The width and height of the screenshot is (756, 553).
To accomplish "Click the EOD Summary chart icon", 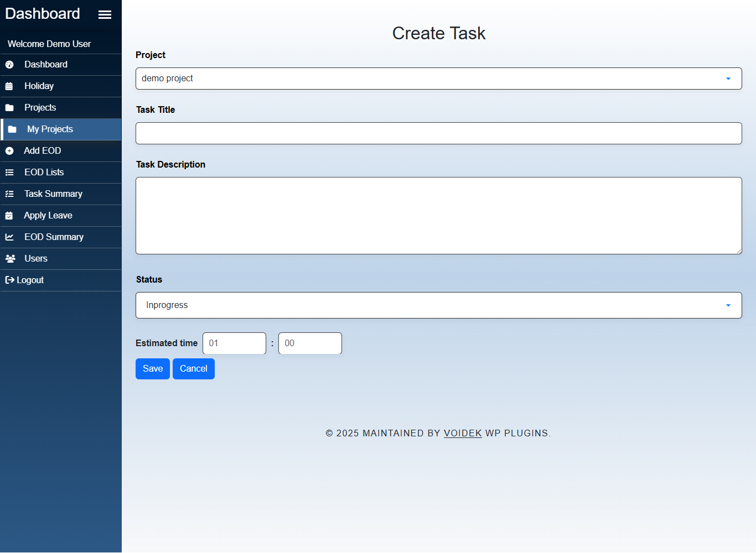I will (9, 237).
